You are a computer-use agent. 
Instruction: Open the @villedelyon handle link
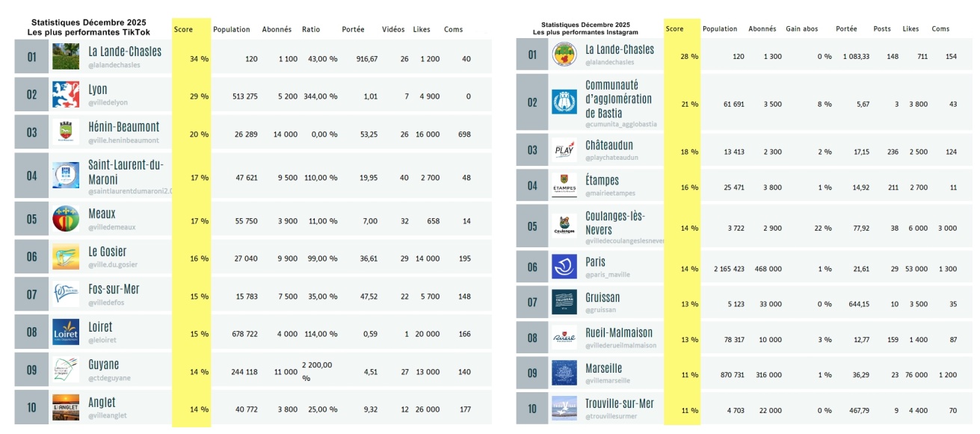pyautogui.click(x=108, y=103)
